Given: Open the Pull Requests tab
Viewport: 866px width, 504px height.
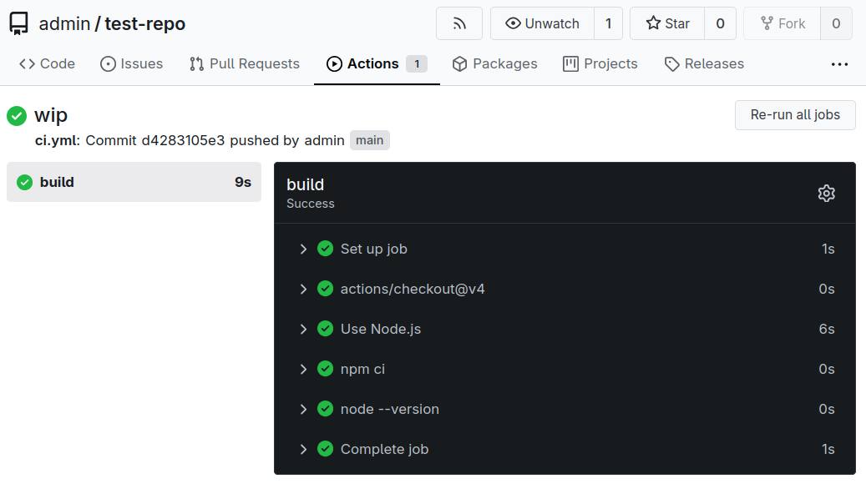Looking at the screenshot, I should coord(244,63).
